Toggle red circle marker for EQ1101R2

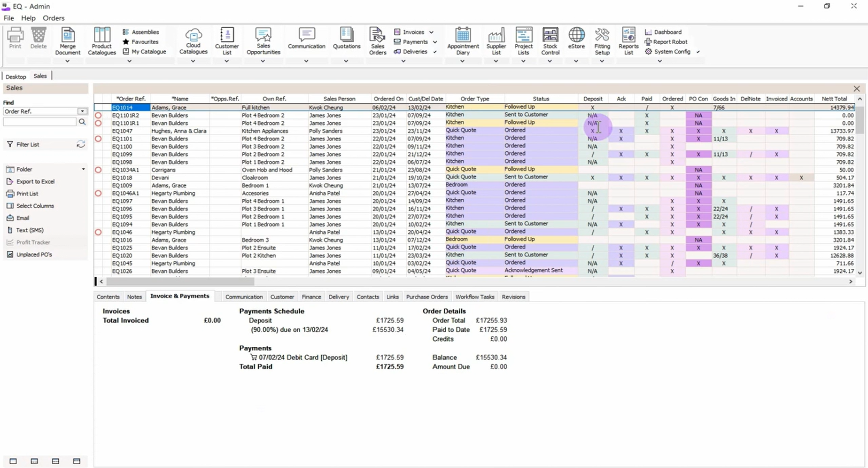click(x=98, y=115)
